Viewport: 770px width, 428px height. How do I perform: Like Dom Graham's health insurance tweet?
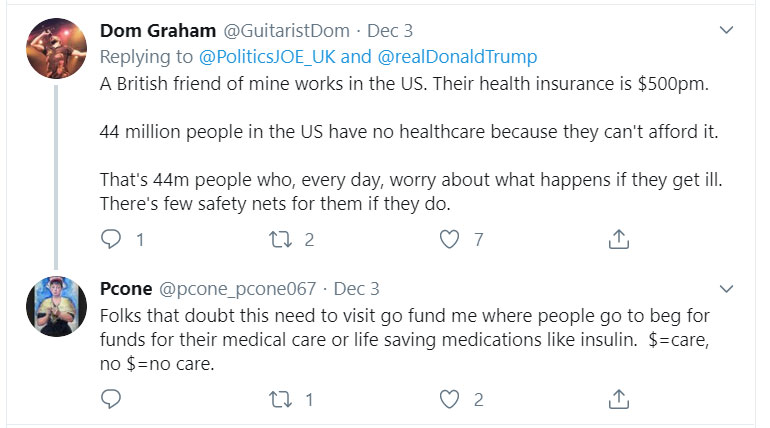451,239
